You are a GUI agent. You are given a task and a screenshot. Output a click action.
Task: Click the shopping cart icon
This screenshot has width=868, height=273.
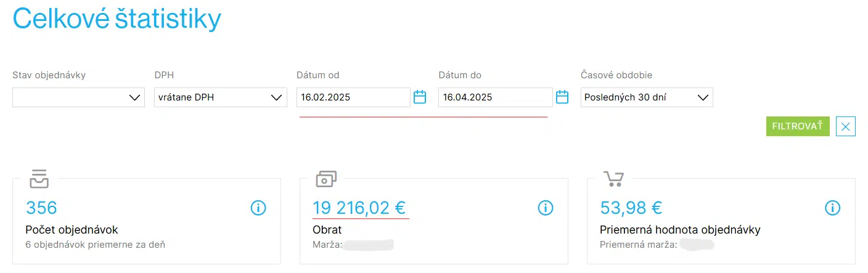(613, 179)
